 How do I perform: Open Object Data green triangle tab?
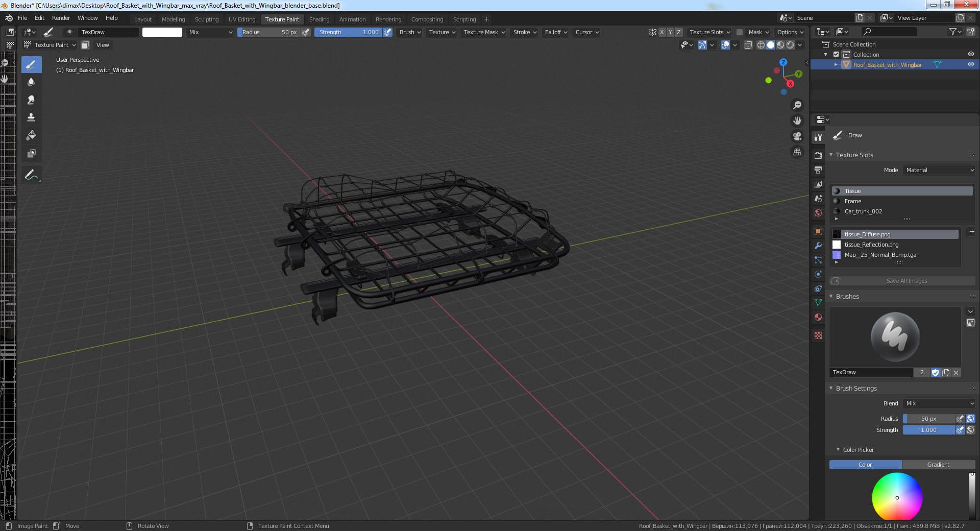[x=818, y=302]
